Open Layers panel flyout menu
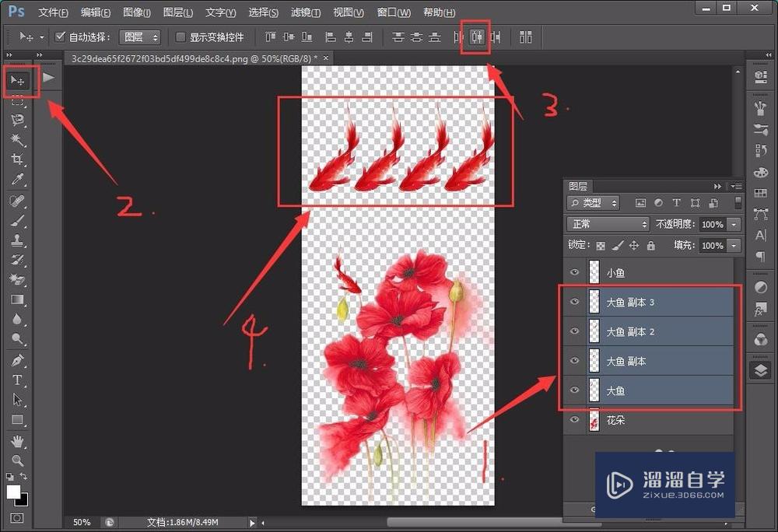This screenshot has width=778, height=532. (x=736, y=187)
